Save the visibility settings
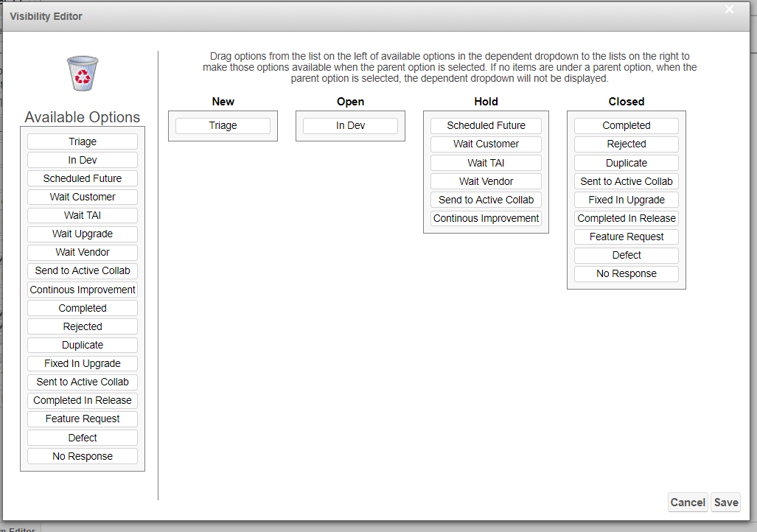 point(725,502)
